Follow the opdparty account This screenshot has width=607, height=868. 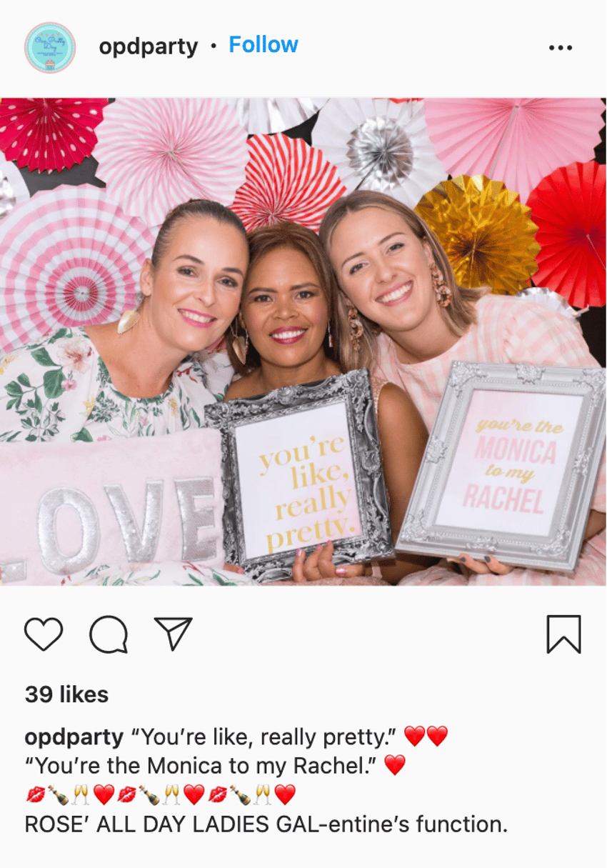(x=264, y=45)
